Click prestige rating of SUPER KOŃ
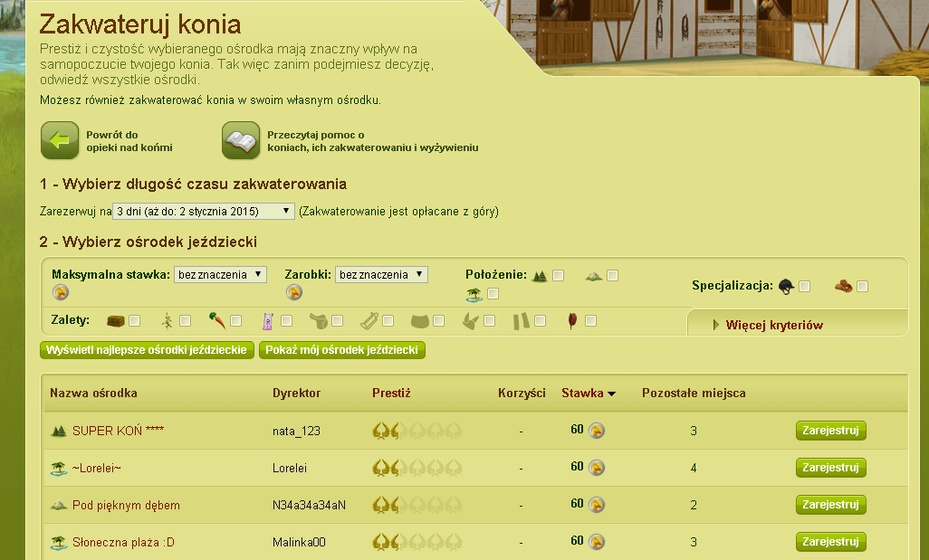The height and width of the screenshot is (560, 929). tap(417, 431)
